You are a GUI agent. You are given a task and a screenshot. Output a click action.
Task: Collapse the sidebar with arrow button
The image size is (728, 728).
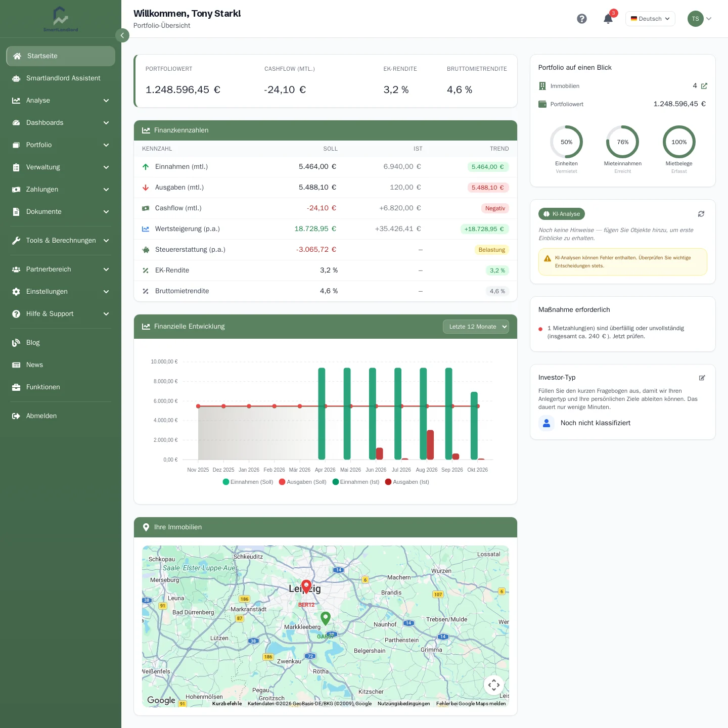122,35
